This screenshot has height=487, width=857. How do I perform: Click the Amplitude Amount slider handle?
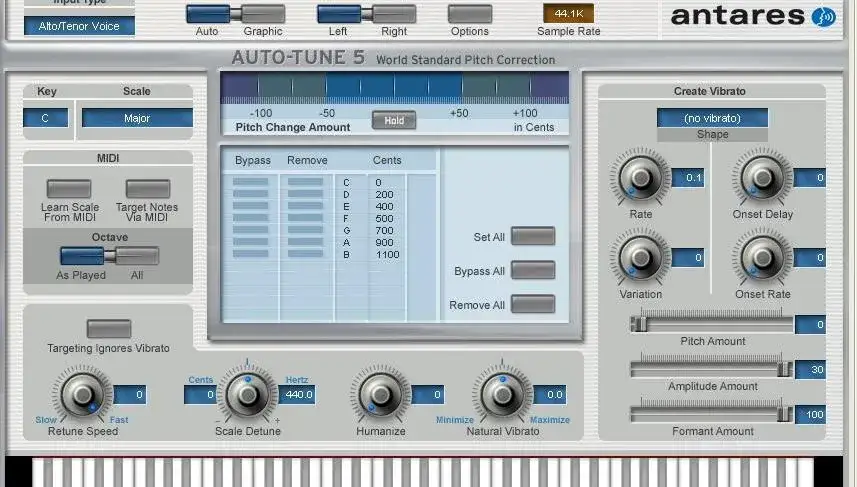point(784,369)
